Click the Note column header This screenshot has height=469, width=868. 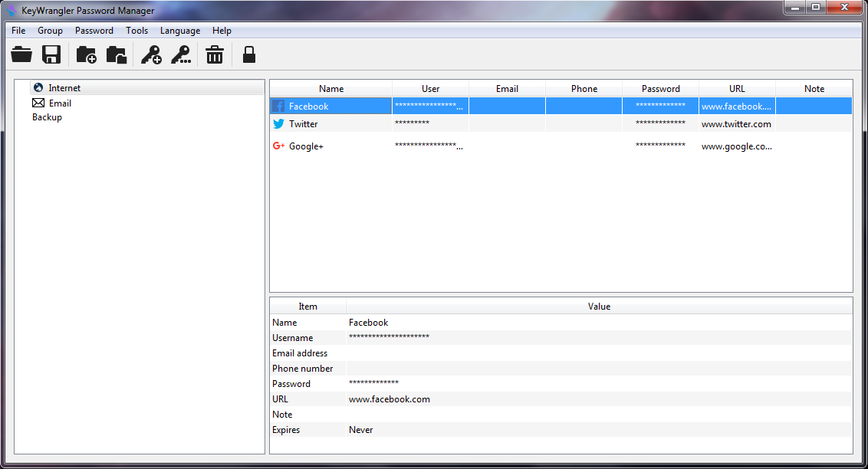pyautogui.click(x=814, y=88)
